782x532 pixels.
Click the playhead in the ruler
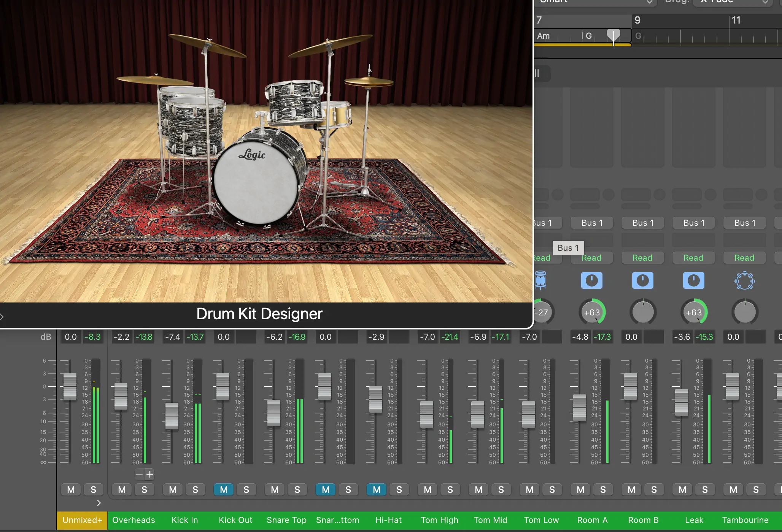[x=613, y=35]
